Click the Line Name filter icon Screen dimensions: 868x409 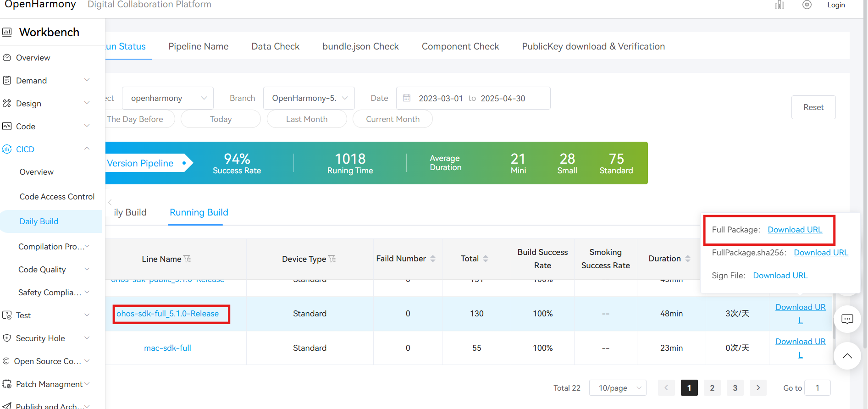(187, 259)
